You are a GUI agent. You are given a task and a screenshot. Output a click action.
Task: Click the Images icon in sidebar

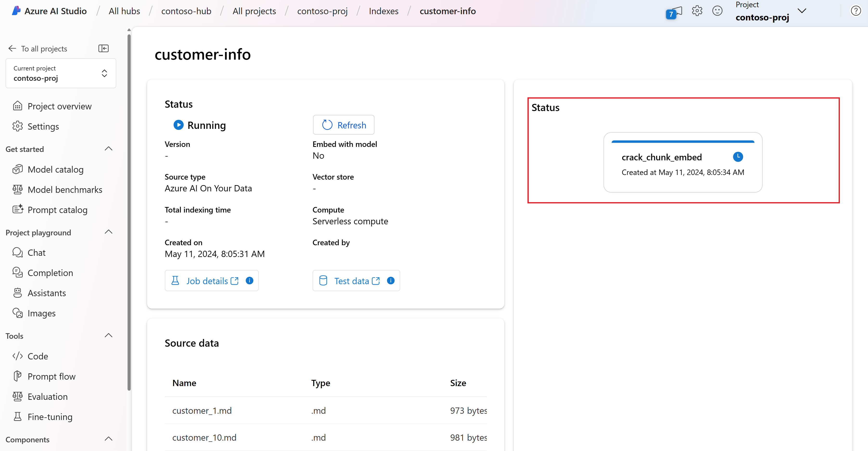18,313
